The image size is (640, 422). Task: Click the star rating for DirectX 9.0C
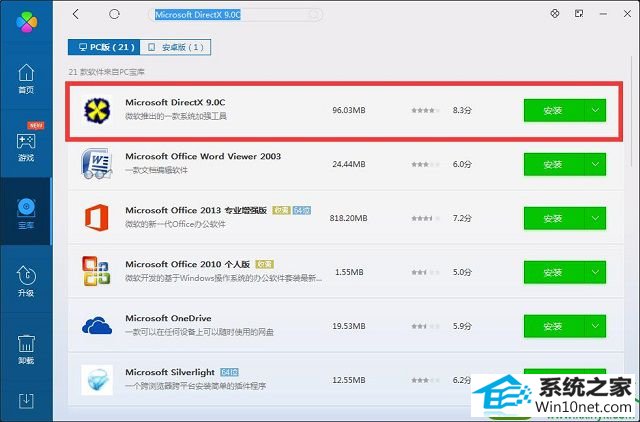[x=425, y=110]
